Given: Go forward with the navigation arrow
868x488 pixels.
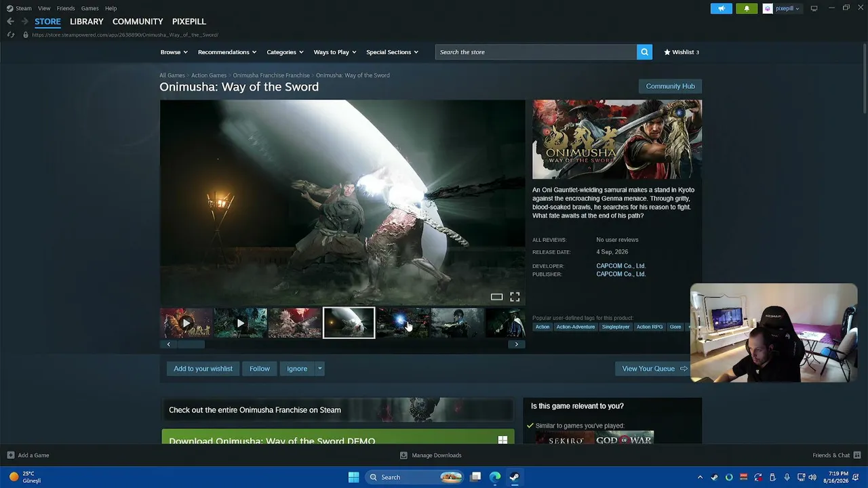Looking at the screenshot, I should (24, 22).
